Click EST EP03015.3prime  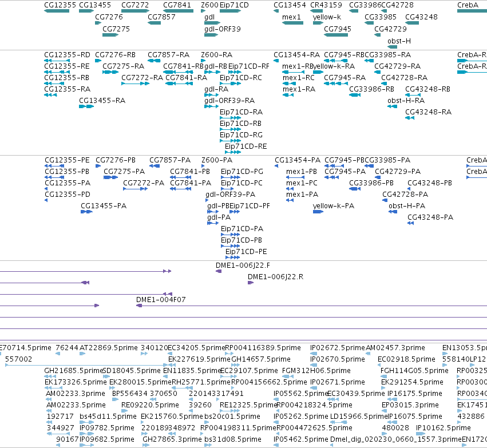pyautogui.click(x=410, y=405)
